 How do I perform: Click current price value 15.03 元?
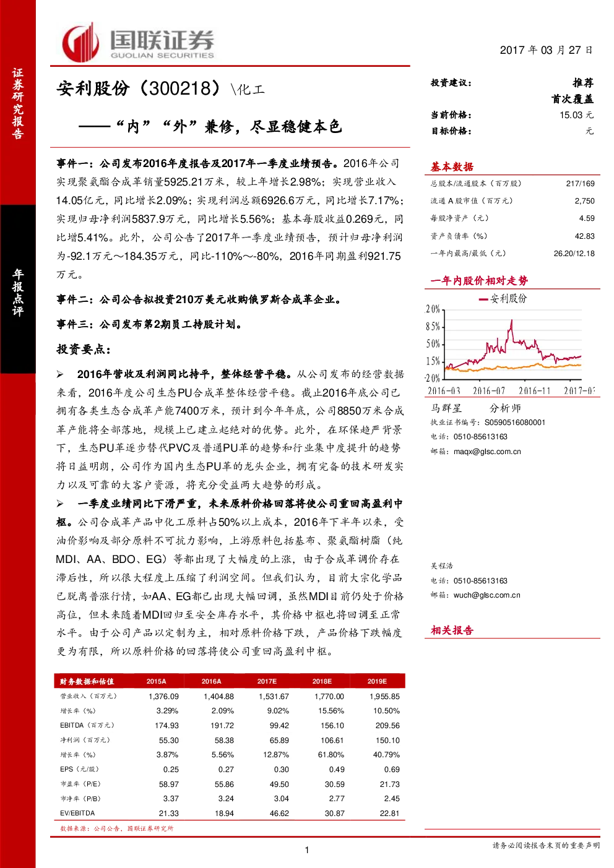[576, 115]
